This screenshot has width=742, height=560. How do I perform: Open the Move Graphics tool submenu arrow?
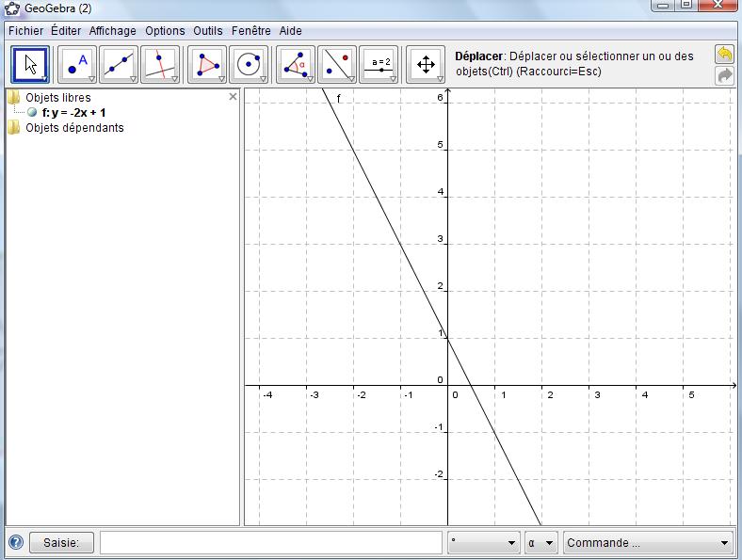coord(440,79)
